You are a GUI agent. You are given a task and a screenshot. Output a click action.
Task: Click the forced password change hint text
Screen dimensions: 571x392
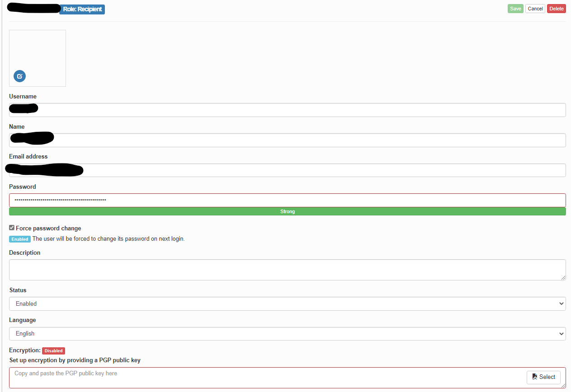(x=109, y=239)
